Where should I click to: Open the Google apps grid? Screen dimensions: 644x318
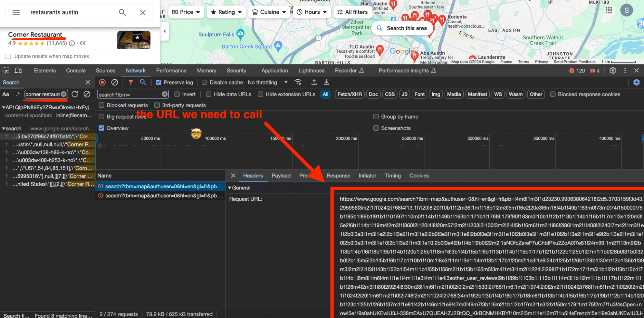point(609,10)
